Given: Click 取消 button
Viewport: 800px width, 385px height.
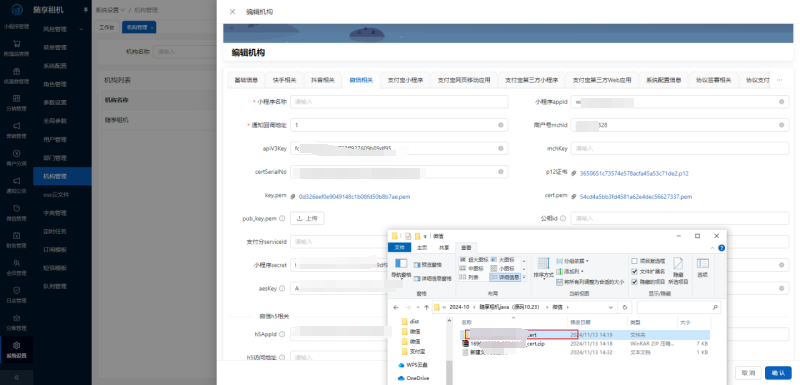Looking at the screenshot, I should 748,373.
